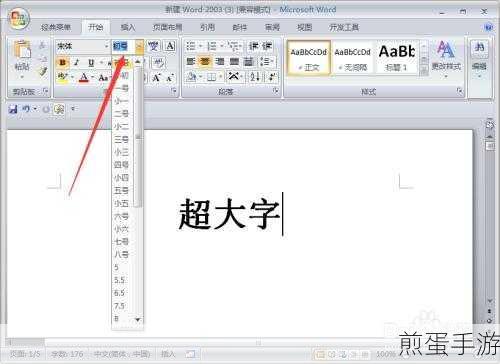The height and width of the screenshot is (364, 500).
Task: Select font size 三号 from list
Action: pos(121,139)
